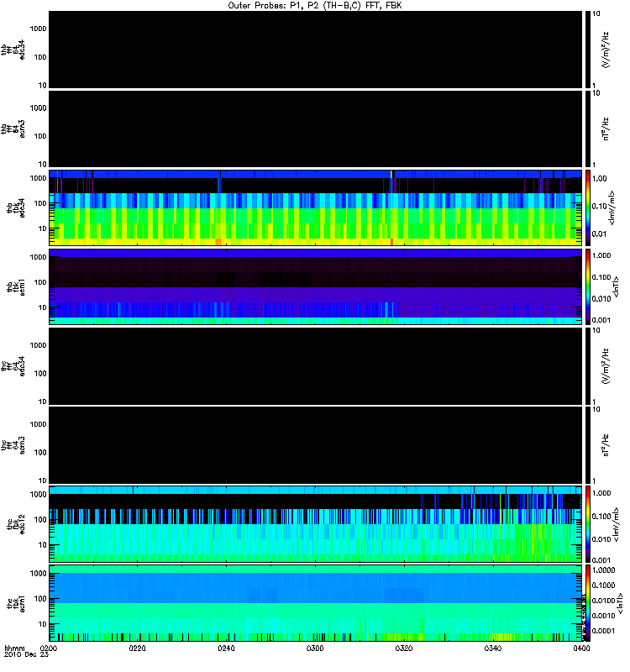Select the thc fff edc34 black spectrogram panel

(316, 366)
